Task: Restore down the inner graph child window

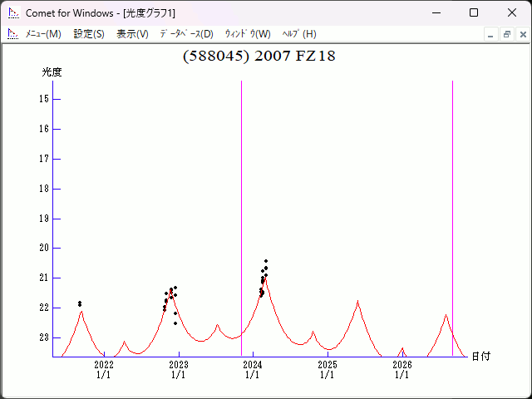Action: 506,34
